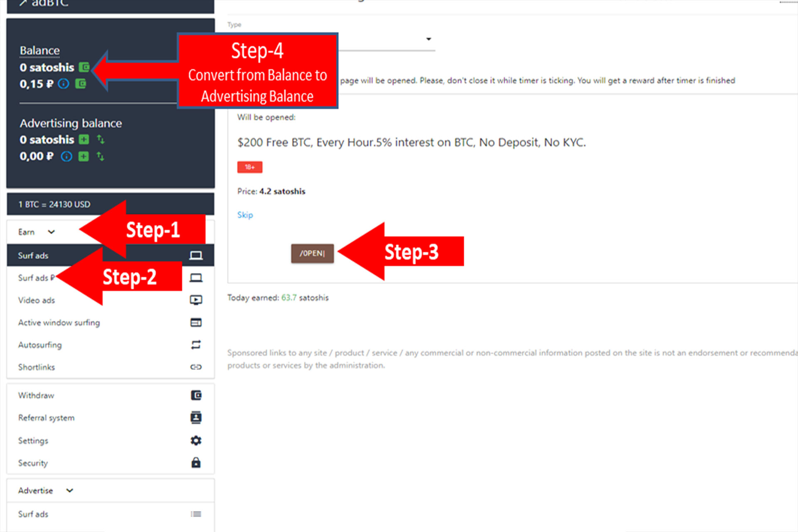The width and height of the screenshot is (798, 532).
Task: Click the Security lock icon
Action: coord(196,463)
